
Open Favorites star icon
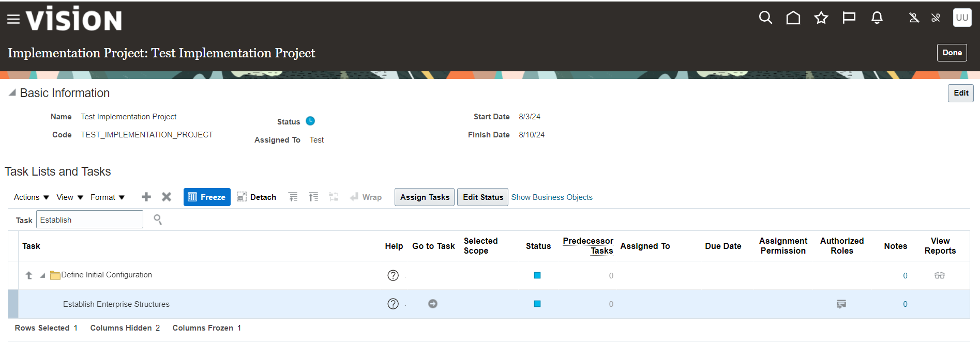[821, 18]
